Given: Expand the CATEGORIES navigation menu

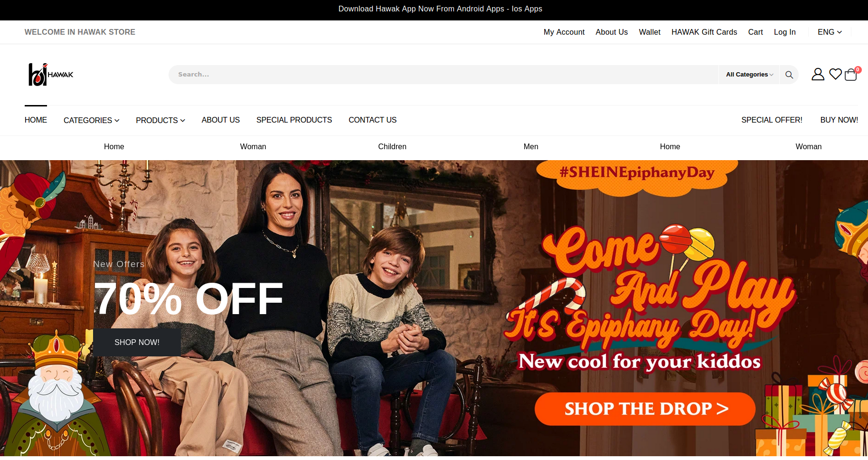Looking at the screenshot, I should coord(92,120).
